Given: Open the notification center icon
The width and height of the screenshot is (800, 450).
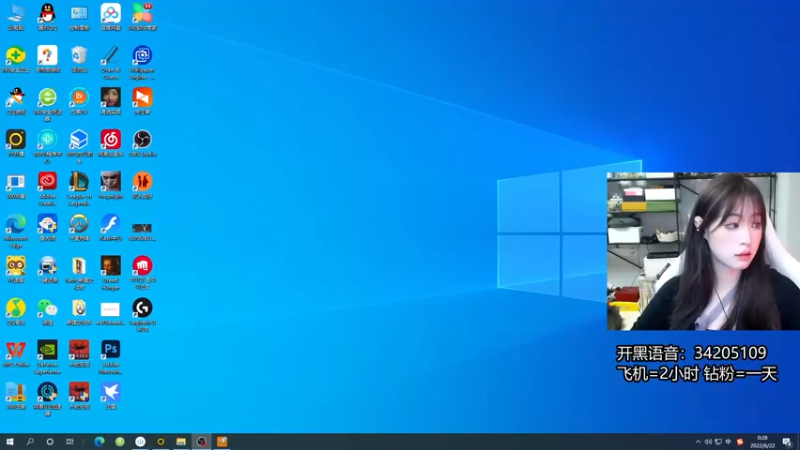Looking at the screenshot, I should [787, 442].
